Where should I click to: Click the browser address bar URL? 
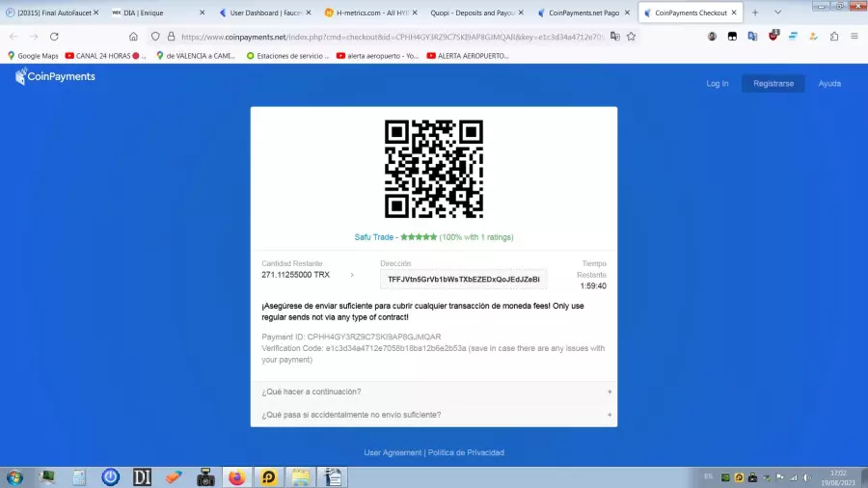(393, 37)
